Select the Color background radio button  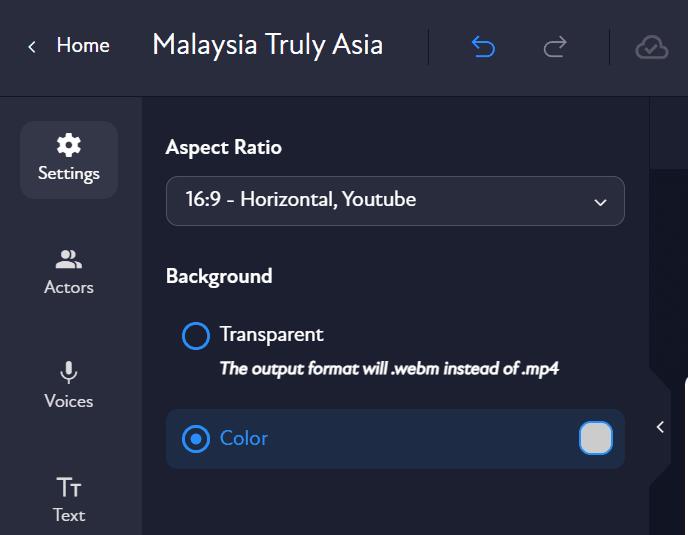coord(196,438)
